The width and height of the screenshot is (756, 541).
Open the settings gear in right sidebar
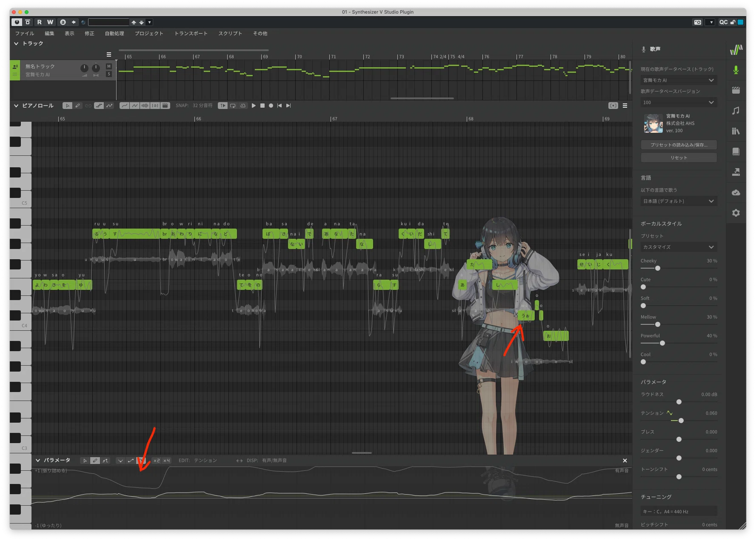point(736,213)
